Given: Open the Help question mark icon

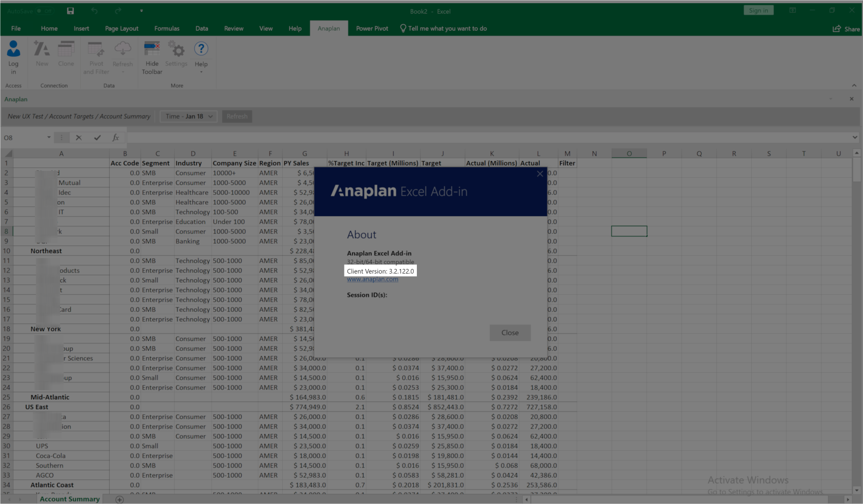Looking at the screenshot, I should [x=201, y=49].
